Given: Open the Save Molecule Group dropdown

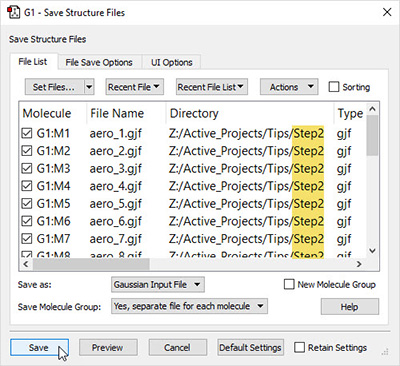Looking at the screenshot, I should coord(189,306).
